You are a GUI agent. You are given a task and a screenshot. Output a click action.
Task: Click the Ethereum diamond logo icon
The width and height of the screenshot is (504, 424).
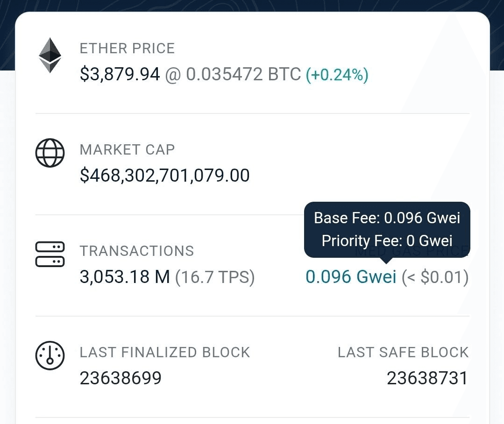click(x=50, y=56)
